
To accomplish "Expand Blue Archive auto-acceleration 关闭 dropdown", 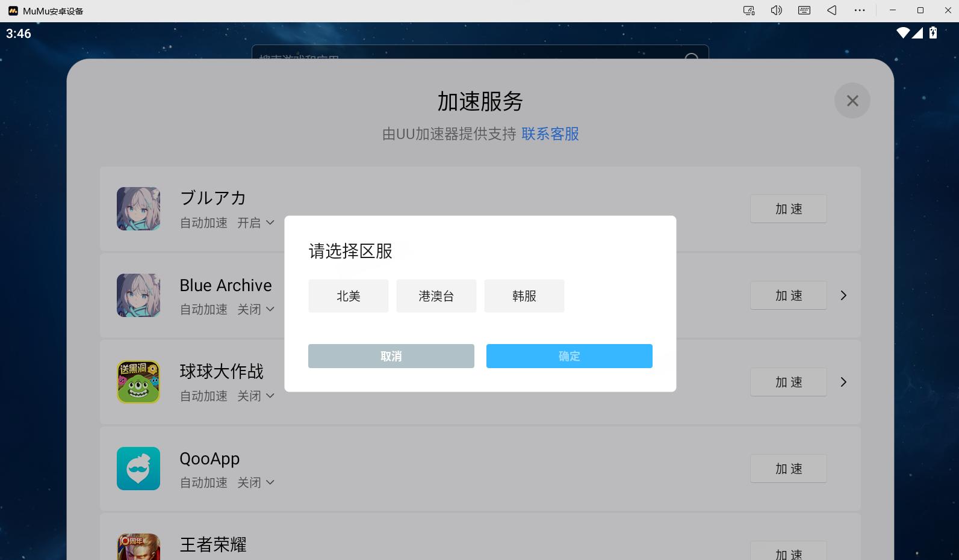I will click(256, 310).
